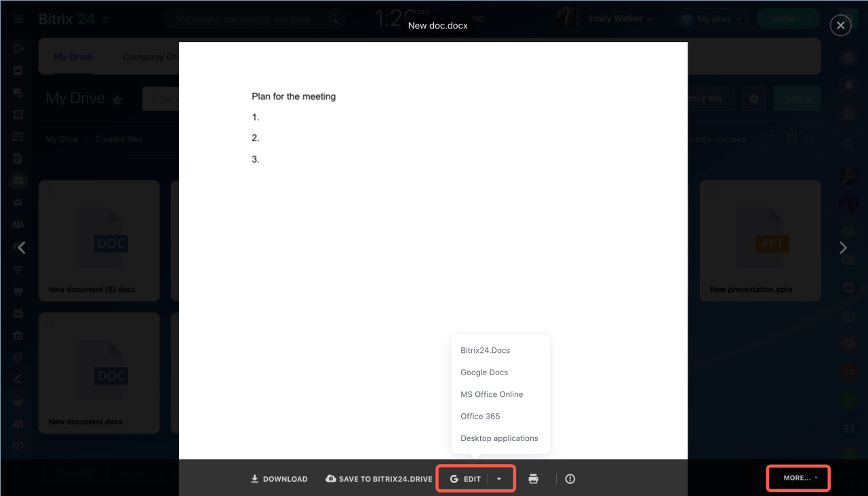
Task: Click the DOWNLOAD button
Action: coord(279,479)
